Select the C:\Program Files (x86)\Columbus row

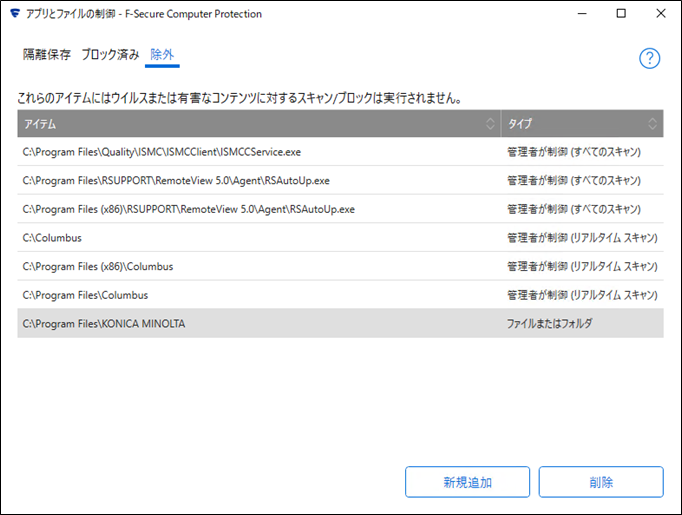click(x=341, y=267)
